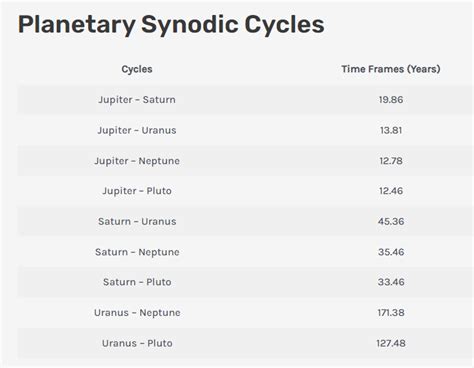
Task: Click the 13.81 time frame value
Action: pos(391,130)
